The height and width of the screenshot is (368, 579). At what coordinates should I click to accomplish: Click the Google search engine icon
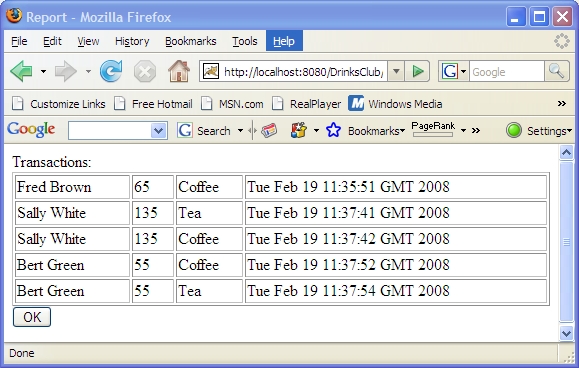[x=450, y=71]
